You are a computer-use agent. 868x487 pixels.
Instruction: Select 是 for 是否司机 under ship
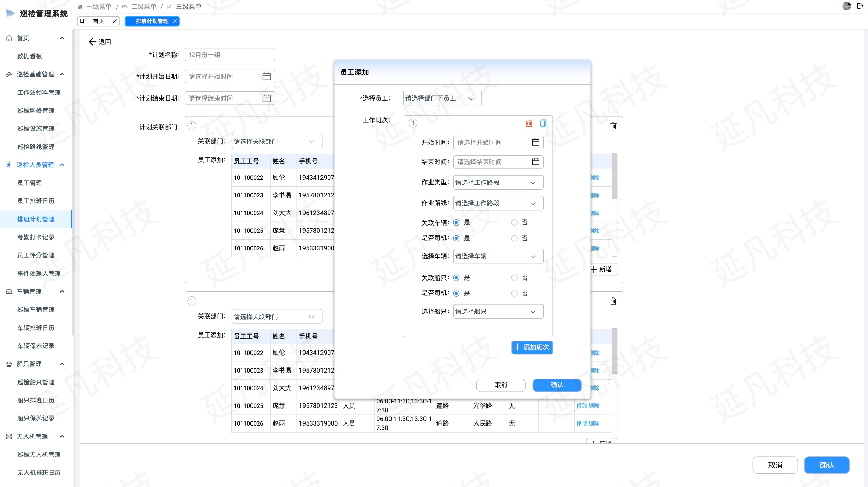coord(456,293)
